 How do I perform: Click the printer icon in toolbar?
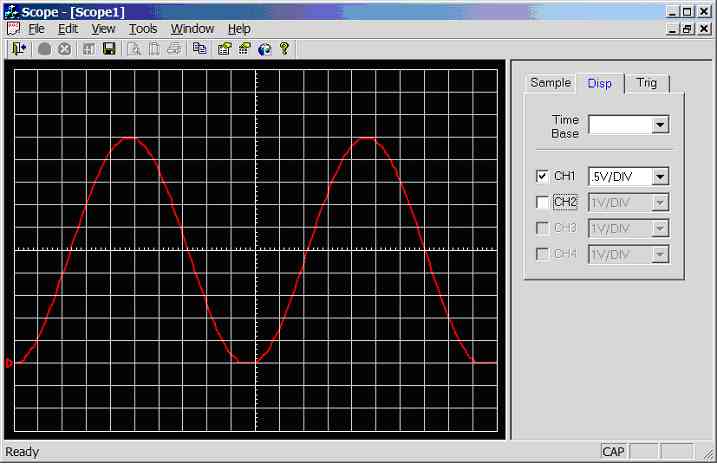pyautogui.click(x=174, y=48)
